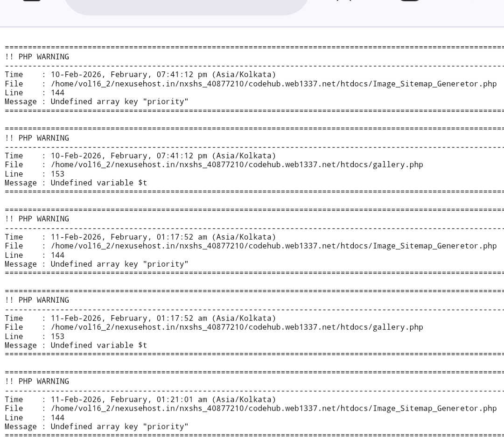Screen dimensions: 504x447
Task: Click the 'priority' message logged at 01:17:52 am
Action: pyautogui.click(x=119, y=264)
